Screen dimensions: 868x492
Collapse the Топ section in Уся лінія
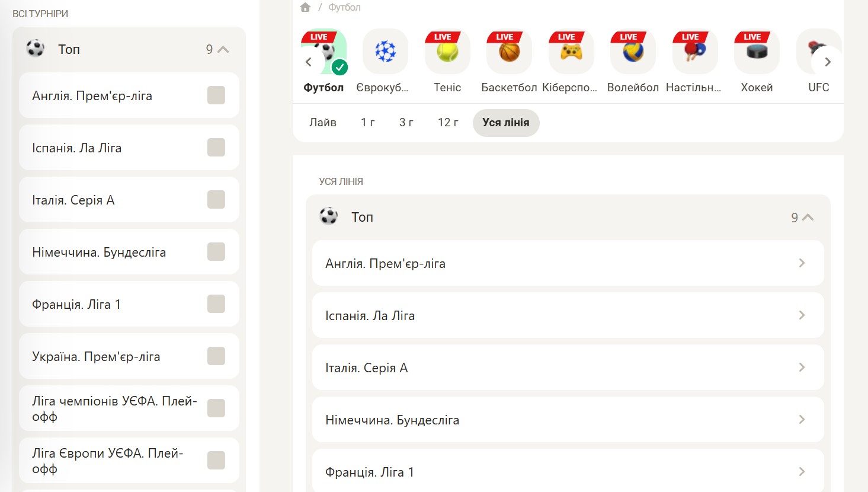[x=807, y=218]
